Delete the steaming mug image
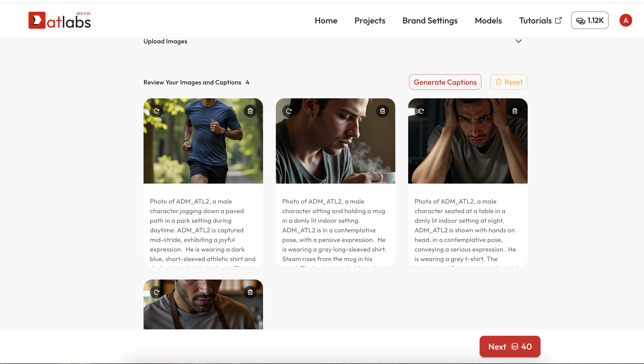The width and height of the screenshot is (644, 364). click(382, 111)
